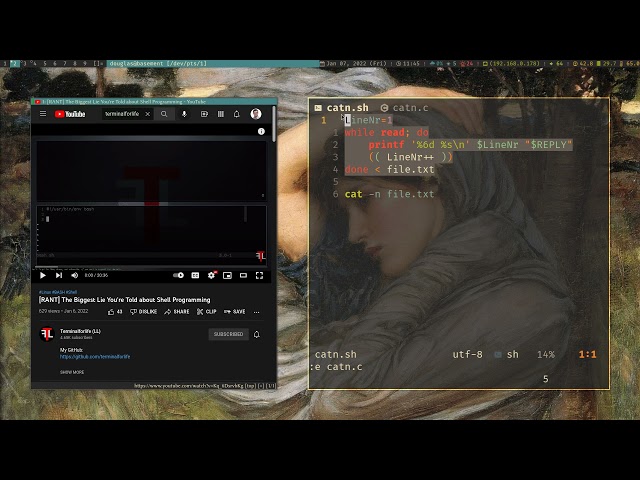This screenshot has width=640, height=480.
Task: Open the account avatar menu in YouTube
Action: click(256, 114)
